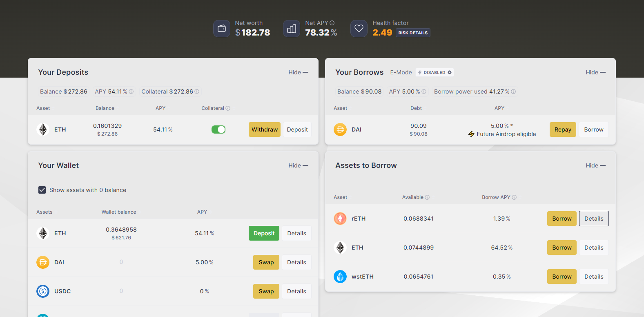
Task: Click info icon next to Collateral $272.86
Action: tap(197, 92)
